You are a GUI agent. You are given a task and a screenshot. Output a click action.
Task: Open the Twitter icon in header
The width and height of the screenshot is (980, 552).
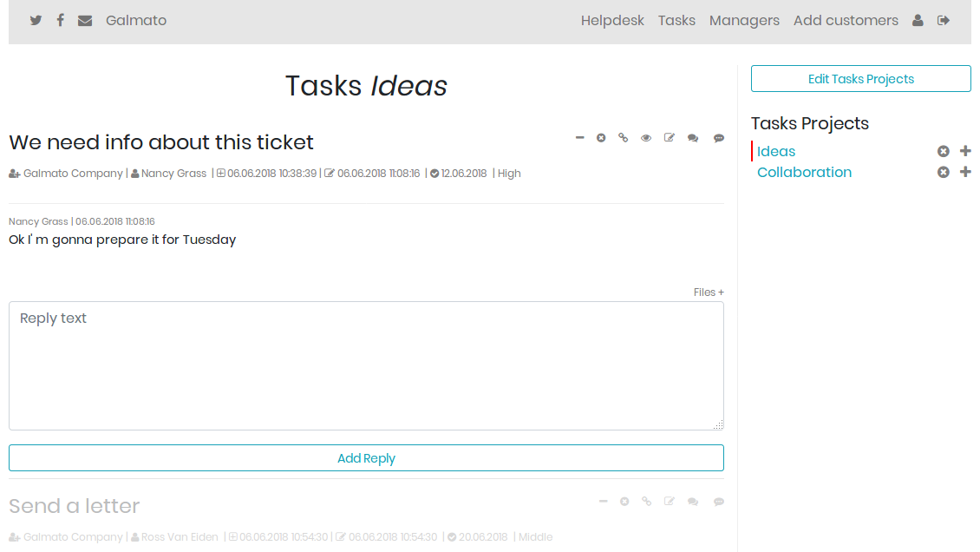(36, 20)
